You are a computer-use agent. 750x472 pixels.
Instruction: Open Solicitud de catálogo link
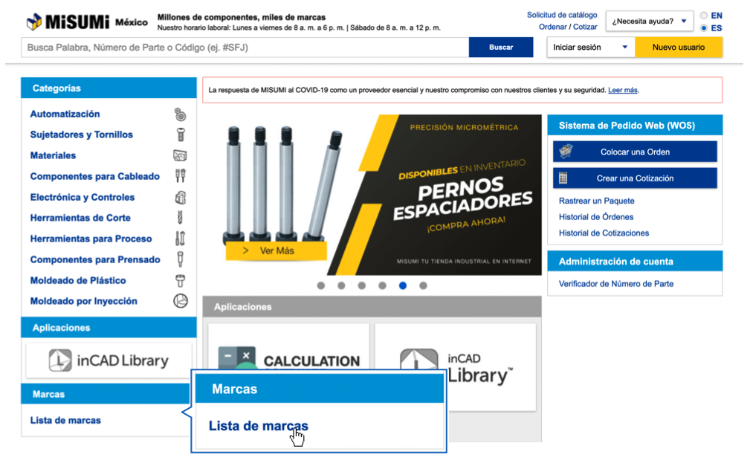coord(562,15)
